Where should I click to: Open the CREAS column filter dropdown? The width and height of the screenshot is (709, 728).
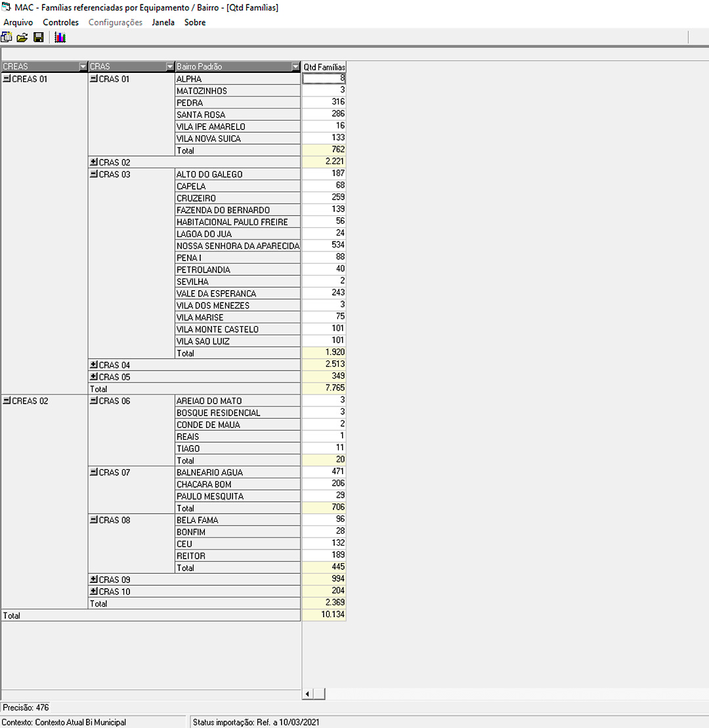[x=83, y=66]
